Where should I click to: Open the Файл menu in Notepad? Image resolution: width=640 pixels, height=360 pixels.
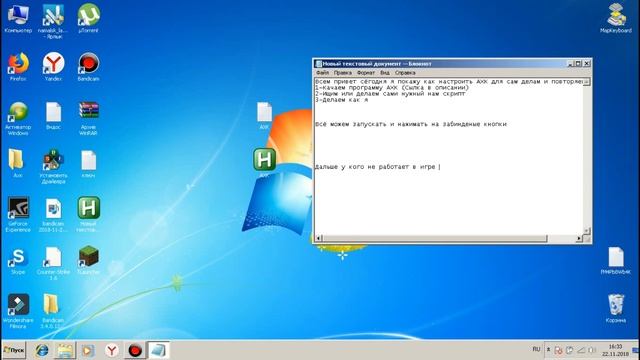[x=322, y=73]
